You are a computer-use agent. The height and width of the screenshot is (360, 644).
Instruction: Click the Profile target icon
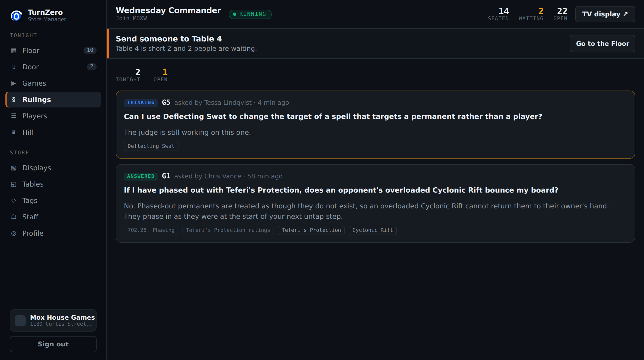(14, 233)
